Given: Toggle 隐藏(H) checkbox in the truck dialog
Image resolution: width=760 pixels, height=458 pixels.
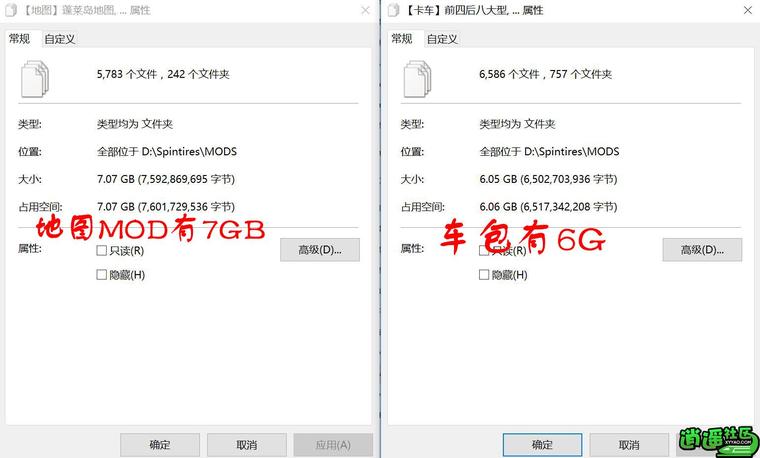Looking at the screenshot, I should pos(484,275).
